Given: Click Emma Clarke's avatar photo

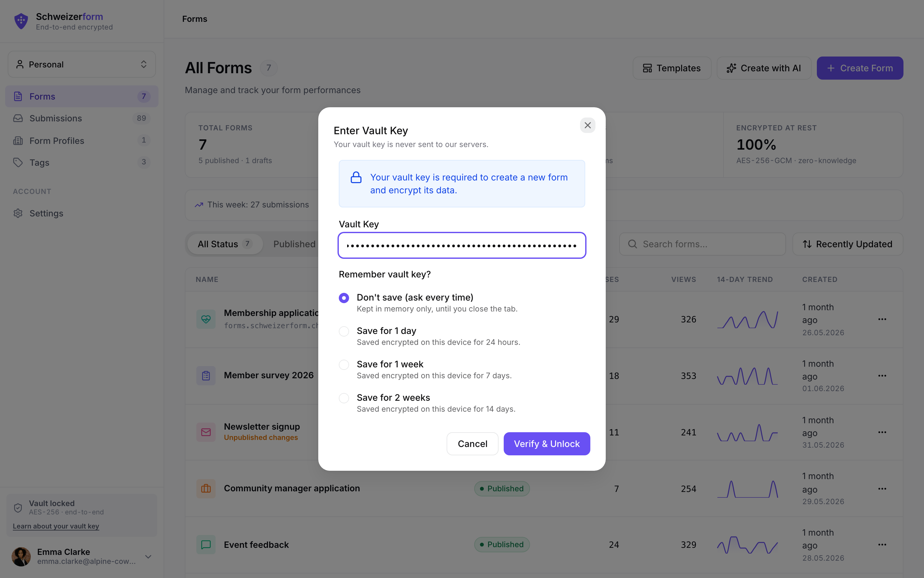Looking at the screenshot, I should coord(21,556).
